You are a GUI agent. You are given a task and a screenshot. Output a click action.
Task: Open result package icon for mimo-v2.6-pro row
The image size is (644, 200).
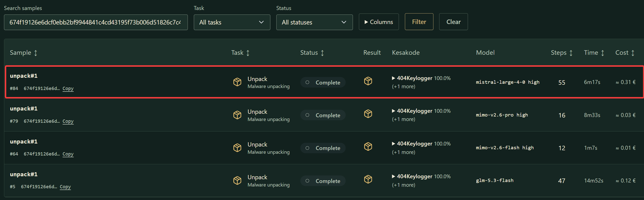(x=368, y=114)
